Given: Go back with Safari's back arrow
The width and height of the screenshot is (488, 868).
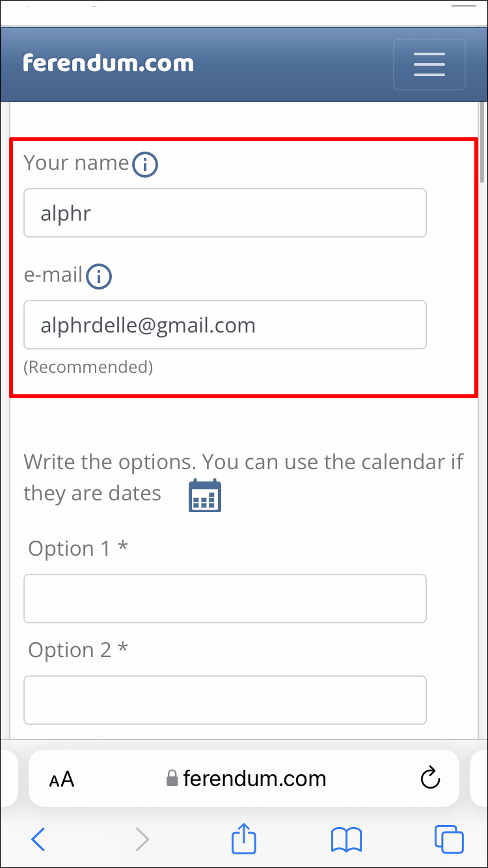Looking at the screenshot, I should click(x=38, y=839).
